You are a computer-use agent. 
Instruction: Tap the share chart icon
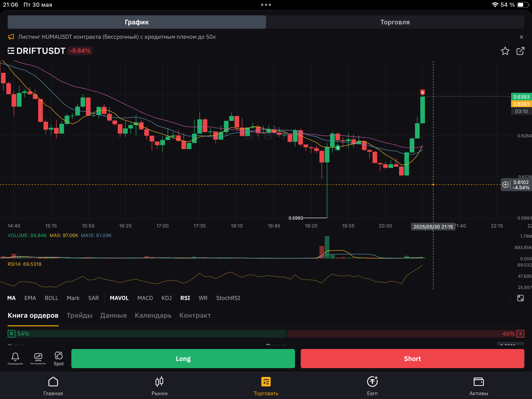pyautogui.click(x=520, y=51)
